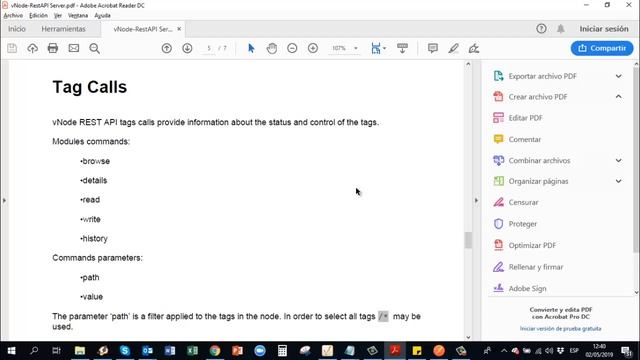Add a sticky note comment
The width and height of the screenshot is (640, 360).
[433, 48]
